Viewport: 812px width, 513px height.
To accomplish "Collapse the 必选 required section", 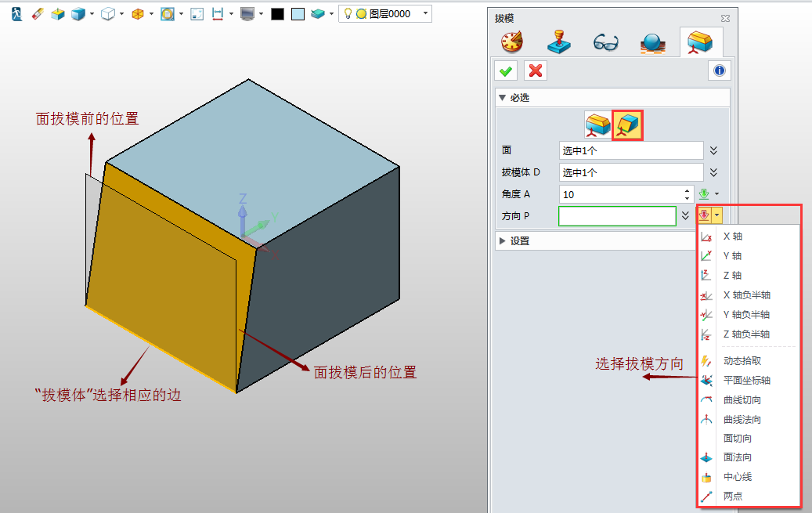I will pyautogui.click(x=503, y=98).
